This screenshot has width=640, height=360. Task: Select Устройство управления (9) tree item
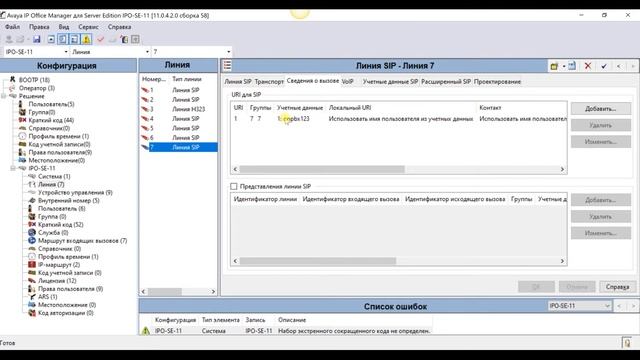click(75, 192)
